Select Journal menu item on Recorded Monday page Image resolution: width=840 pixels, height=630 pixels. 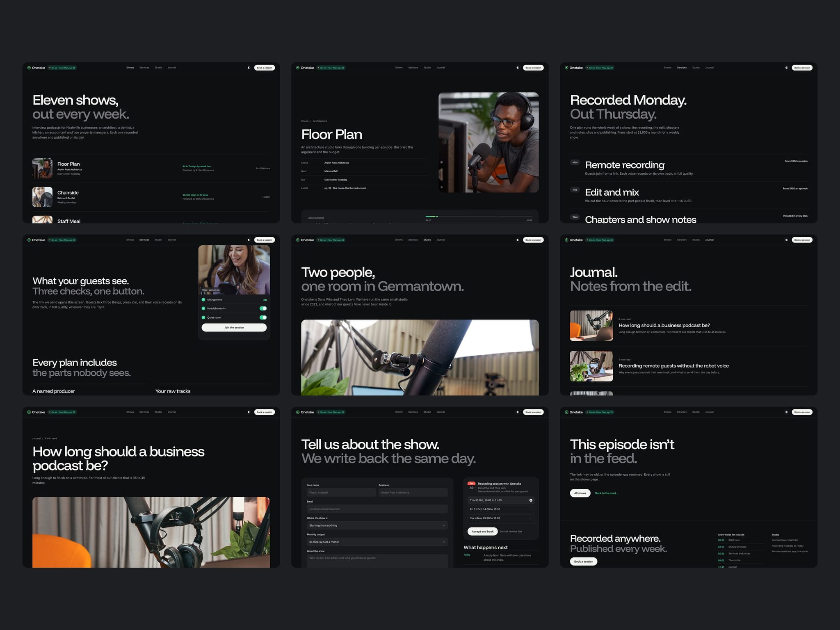click(709, 68)
